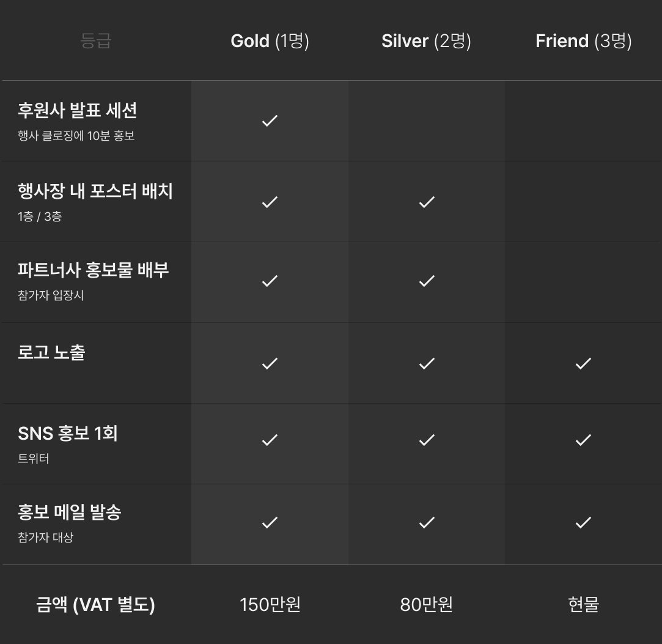This screenshot has height=644, width=662.
Task: Click Friend checkmark for SNS 홍보 1회
Action: point(583,440)
